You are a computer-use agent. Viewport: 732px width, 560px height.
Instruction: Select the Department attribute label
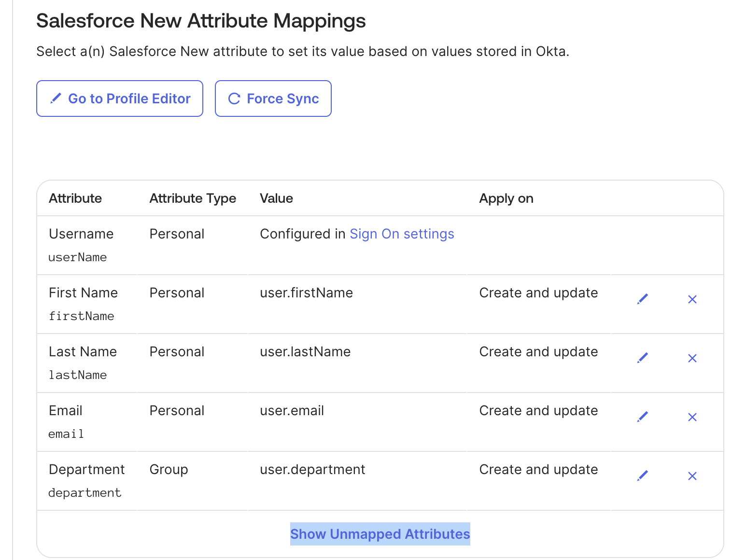point(87,470)
